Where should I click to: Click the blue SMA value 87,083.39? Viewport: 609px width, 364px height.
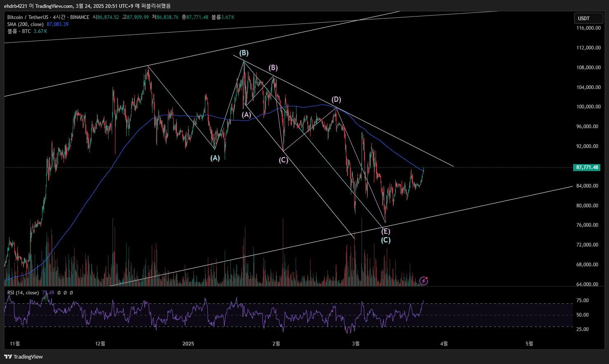pos(58,24)
